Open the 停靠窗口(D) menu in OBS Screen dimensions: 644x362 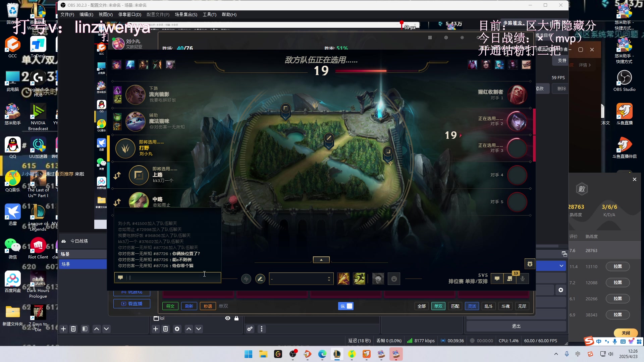pos(130,14)
